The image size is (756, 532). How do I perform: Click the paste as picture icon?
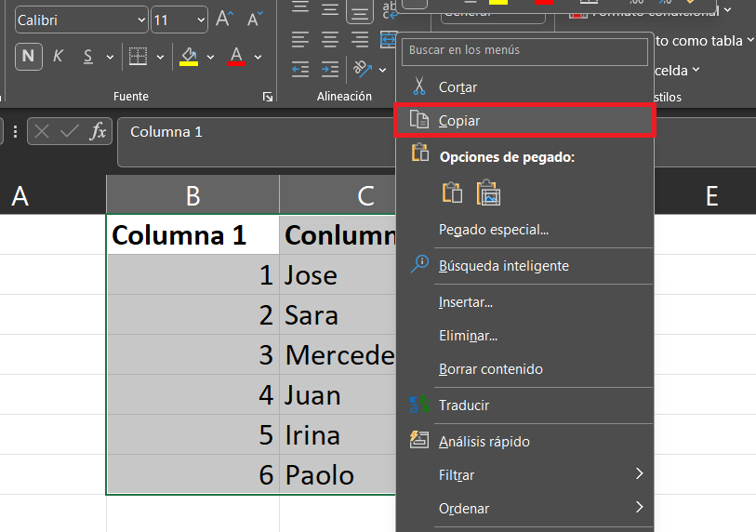tap(488, 193)
